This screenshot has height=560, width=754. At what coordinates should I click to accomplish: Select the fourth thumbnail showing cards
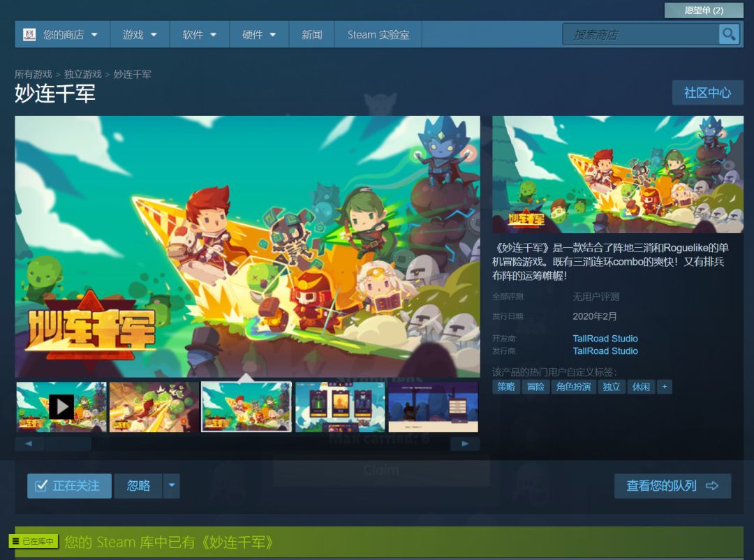tap(340, 407)
